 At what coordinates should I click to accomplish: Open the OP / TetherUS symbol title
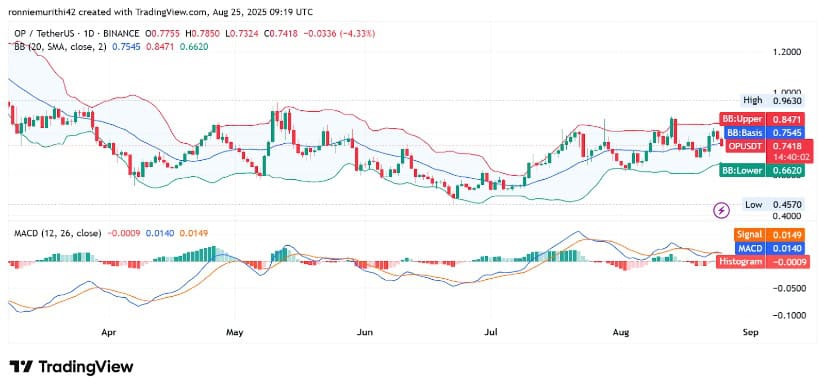tap(77, 34)
